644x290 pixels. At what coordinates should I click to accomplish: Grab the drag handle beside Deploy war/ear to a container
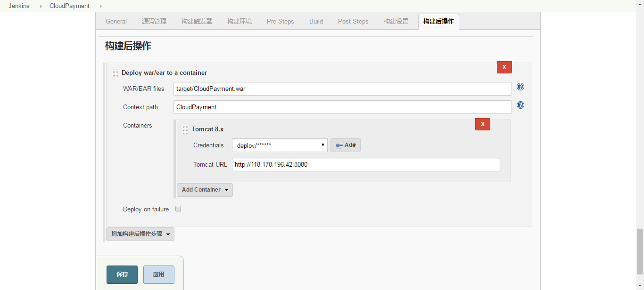pyautogui.click(x=116, y=73)
